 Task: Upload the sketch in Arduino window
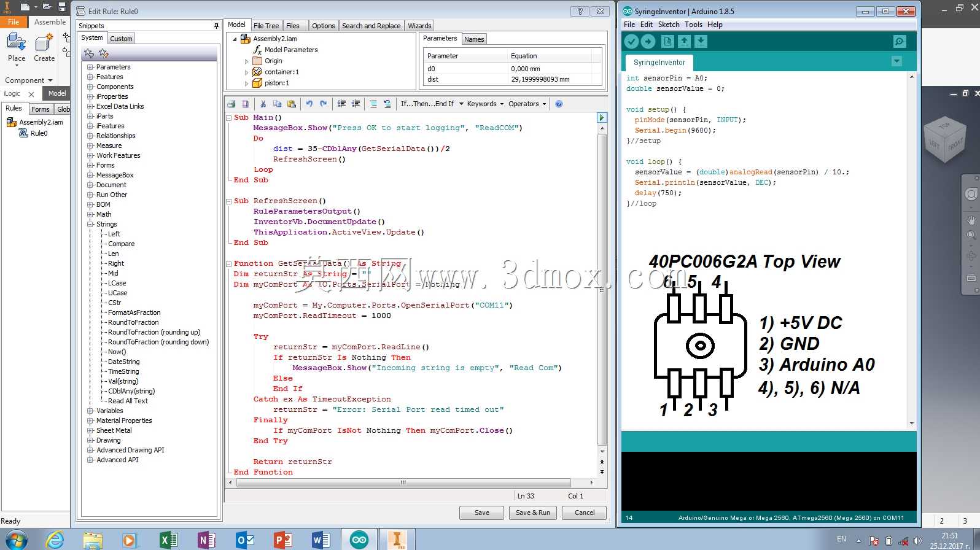[x=648, y=41]
